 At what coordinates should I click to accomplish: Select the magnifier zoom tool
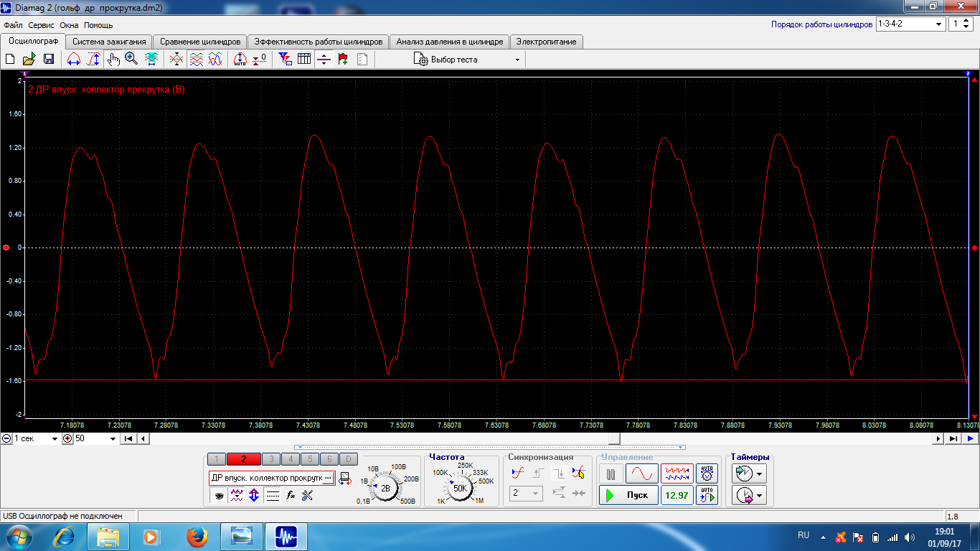tap(131, 60)
